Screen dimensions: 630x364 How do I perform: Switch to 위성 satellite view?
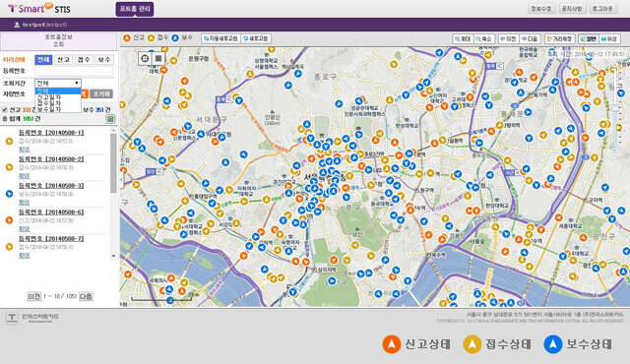[609, 39]
